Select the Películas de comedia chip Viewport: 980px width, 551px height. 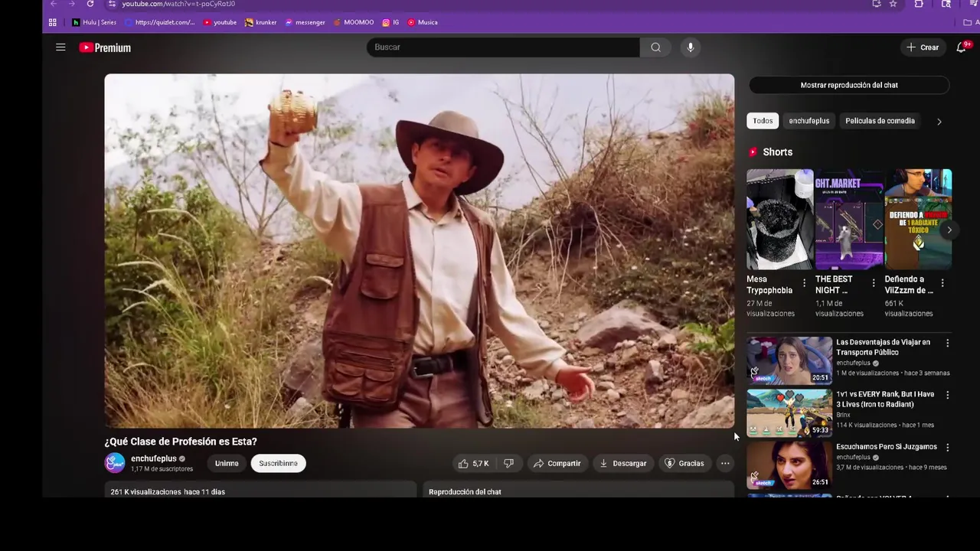[x=880, y=121]
